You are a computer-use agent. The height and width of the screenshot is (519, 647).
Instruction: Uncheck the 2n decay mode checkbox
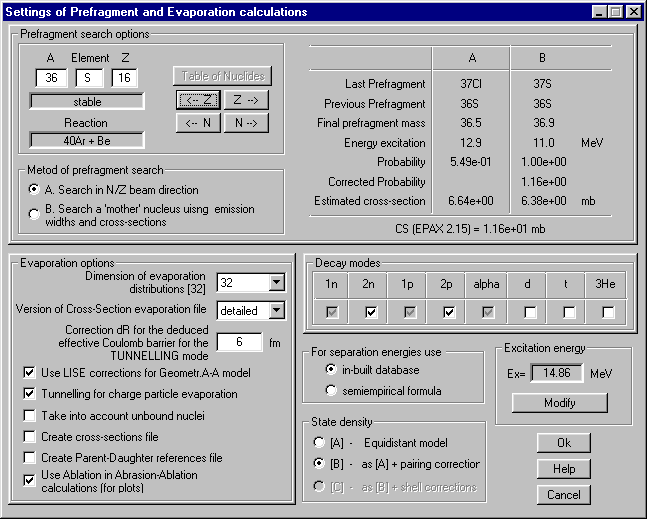tap(370, 313)
